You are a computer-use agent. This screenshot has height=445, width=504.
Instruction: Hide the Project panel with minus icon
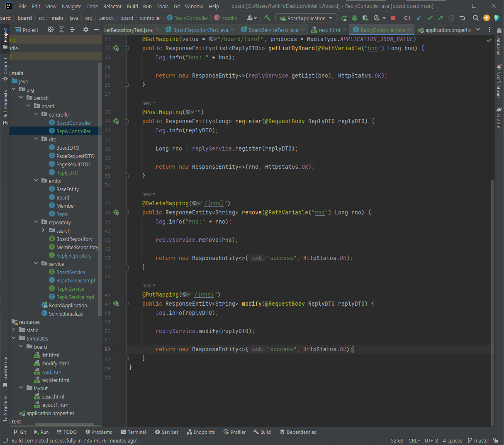point(97,29)
